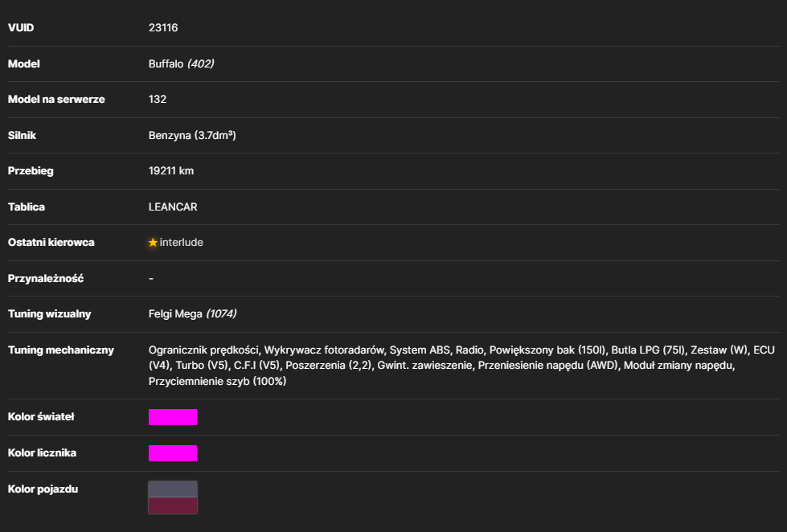Click the Przynależność row label

click(46, 279)
